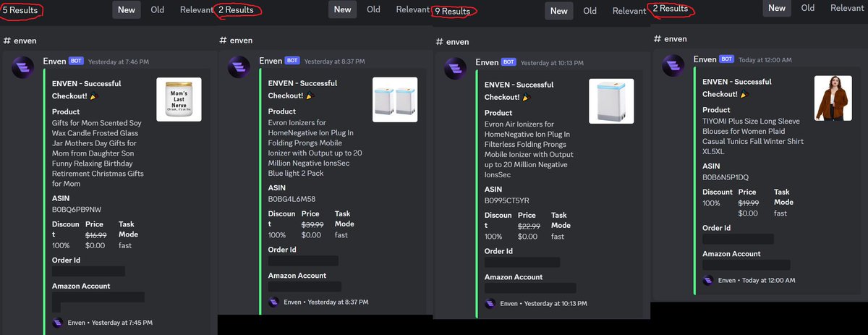
Task: Click the BOT badge on the 12:00 AM message
Action: [x=726, y=59]
